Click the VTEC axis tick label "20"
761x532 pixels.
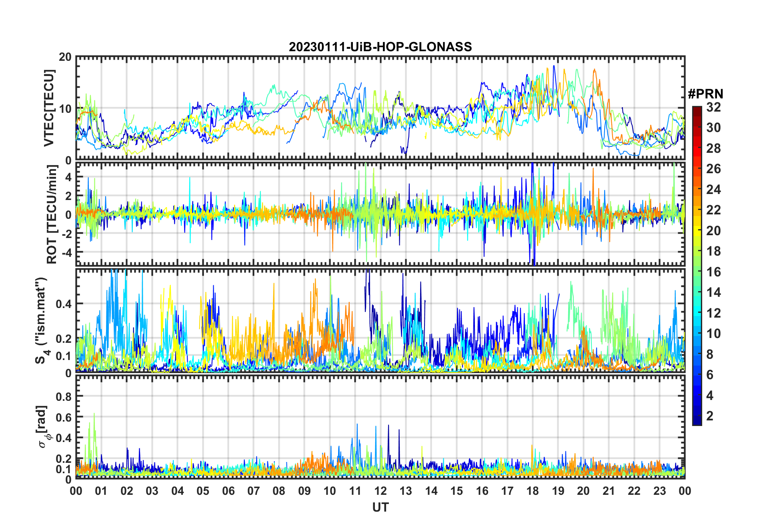pos(65,57)
